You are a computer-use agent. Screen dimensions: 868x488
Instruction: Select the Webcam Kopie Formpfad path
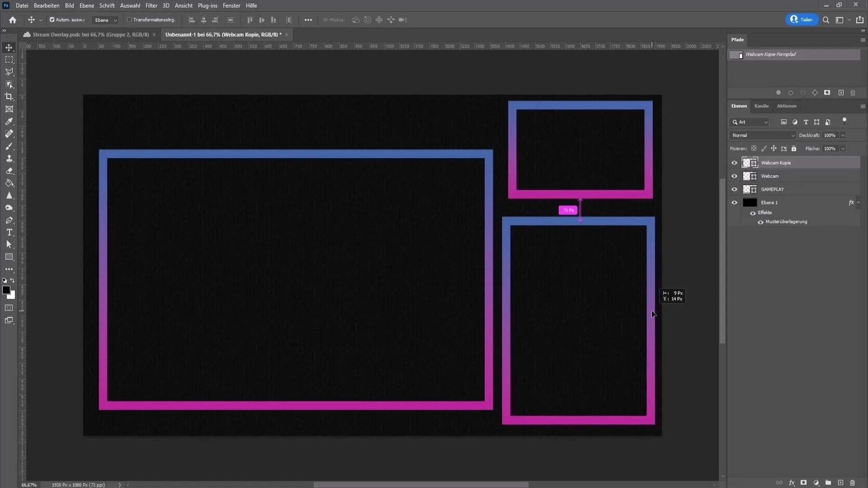794,55
